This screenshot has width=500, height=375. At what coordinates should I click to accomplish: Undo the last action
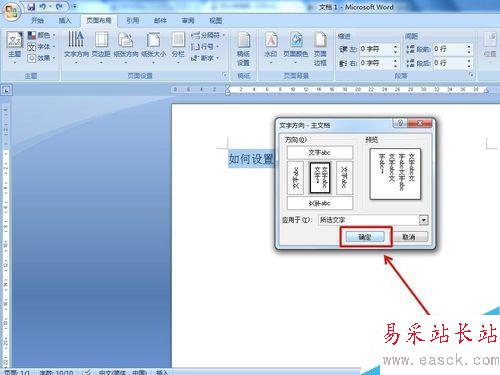(x=43, y=6)
